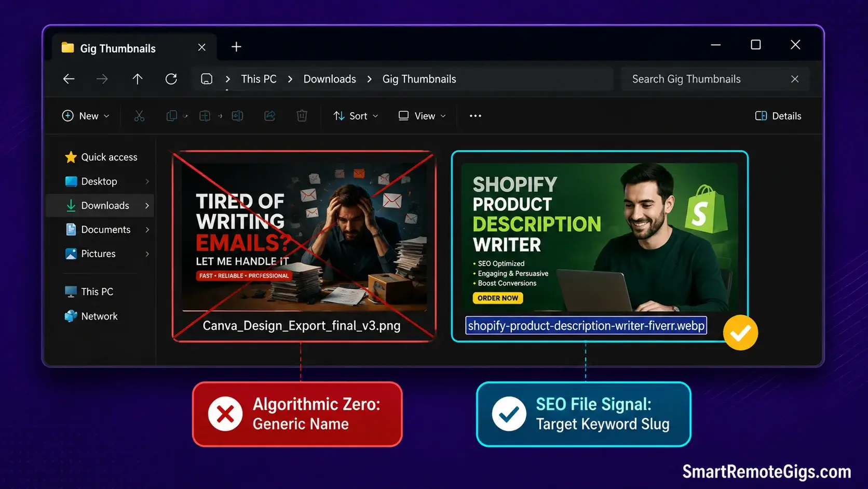The image size is (868, 489).
Task: Open the New item dropdown
Action: point(86,116)
